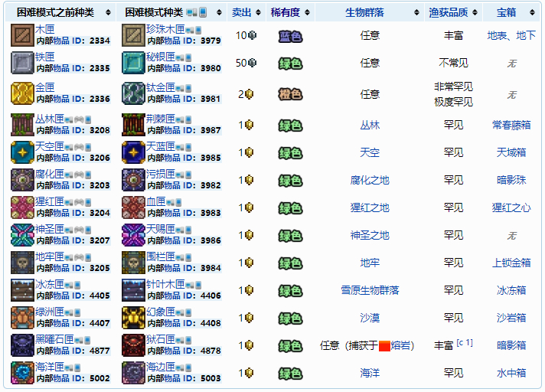Screen dimensions: 545x392
Task: Click the 黑曜石匣 obsidian crate icon
Action: [x=22, y=345]
